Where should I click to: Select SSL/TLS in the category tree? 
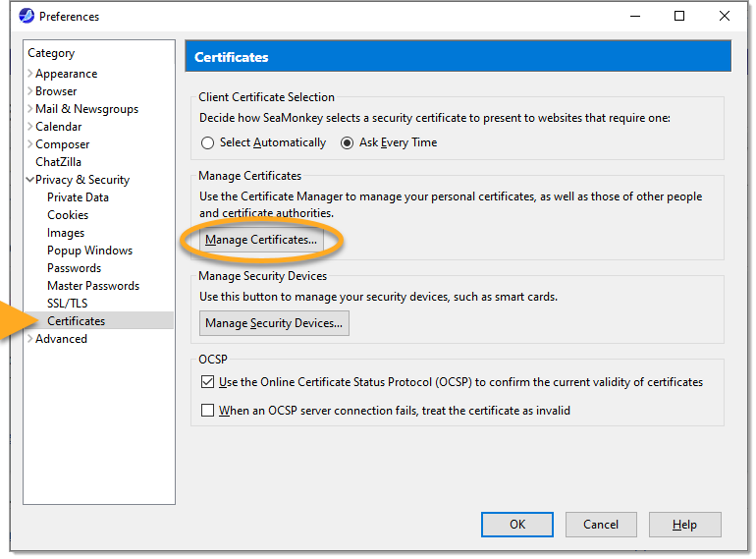pyautogui.click(x=67, y=304)
